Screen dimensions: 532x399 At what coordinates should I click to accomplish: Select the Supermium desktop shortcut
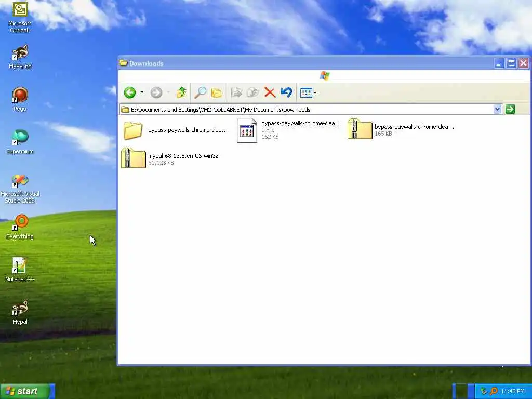point(20,142)
